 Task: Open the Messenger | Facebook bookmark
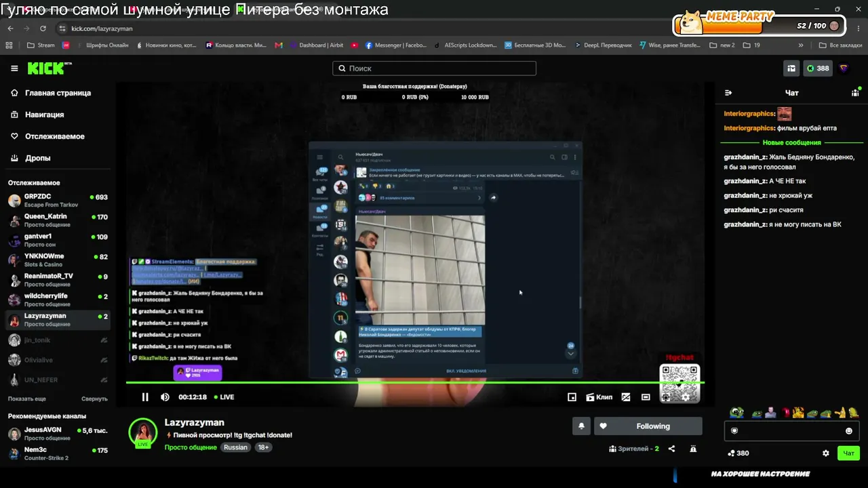point(396,45)
